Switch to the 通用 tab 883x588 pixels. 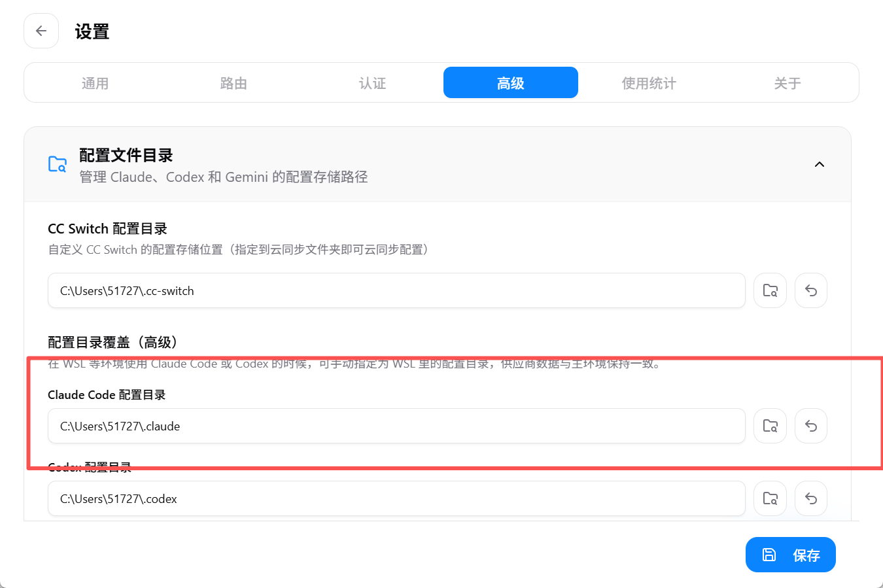pos(95,83)
